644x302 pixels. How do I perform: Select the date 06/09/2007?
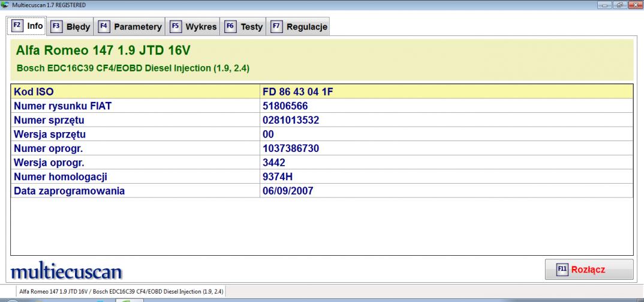click(x=288, y=191)
